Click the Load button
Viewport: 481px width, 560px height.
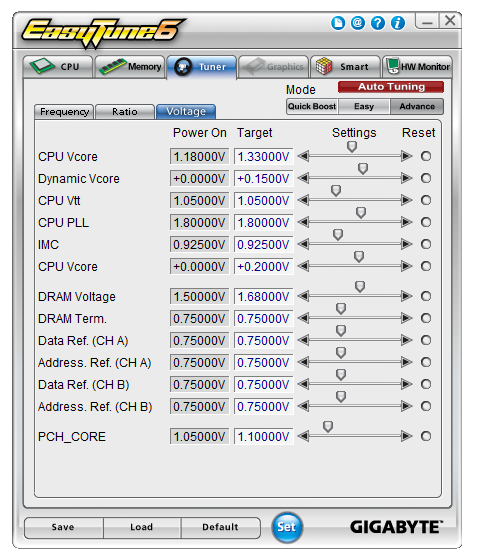142,527
